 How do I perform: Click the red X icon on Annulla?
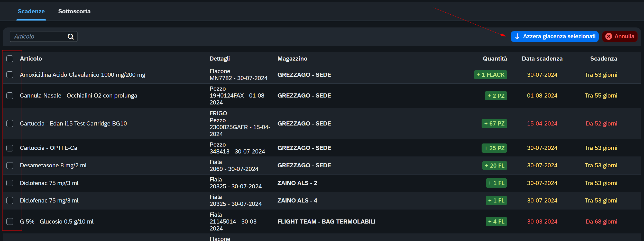pyautogui.click(x=609, y=36)
